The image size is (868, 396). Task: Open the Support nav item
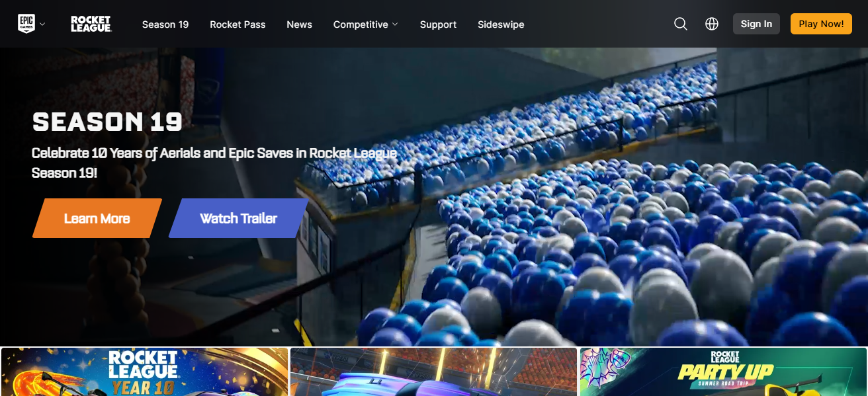point(438,24)
